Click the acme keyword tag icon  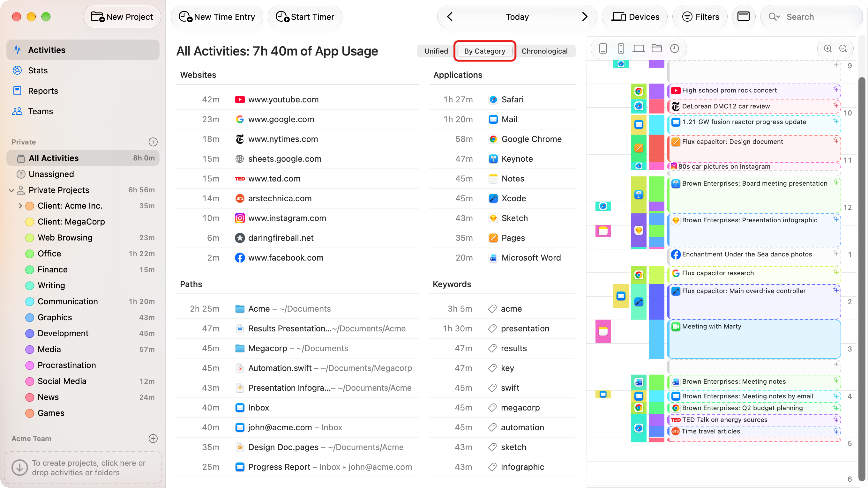click(x=492, y=308)
